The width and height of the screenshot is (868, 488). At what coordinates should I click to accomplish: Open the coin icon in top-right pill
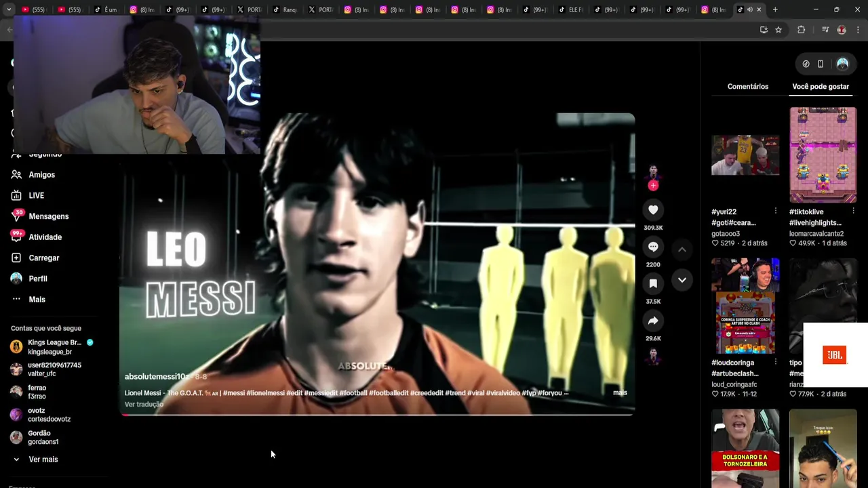(806, 64)
